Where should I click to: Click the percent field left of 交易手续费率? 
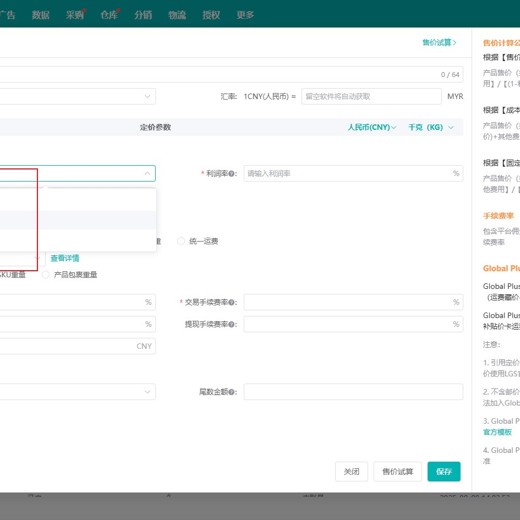(x=77, y=302)
